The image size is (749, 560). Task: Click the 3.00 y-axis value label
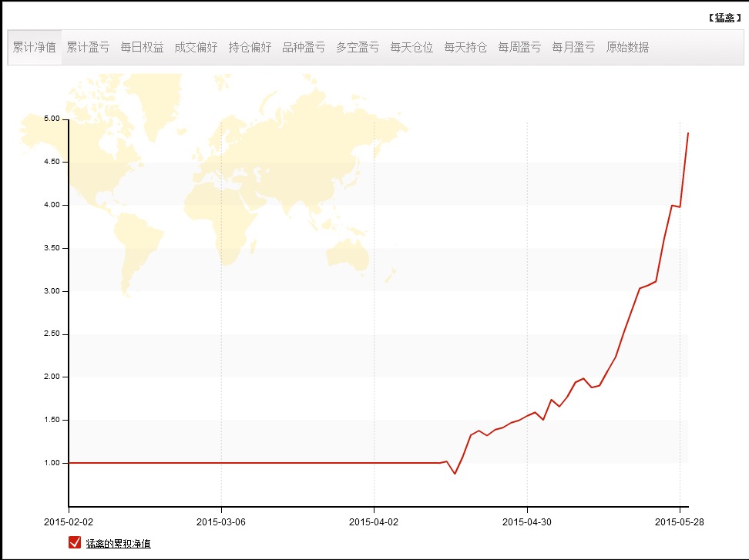52,290
